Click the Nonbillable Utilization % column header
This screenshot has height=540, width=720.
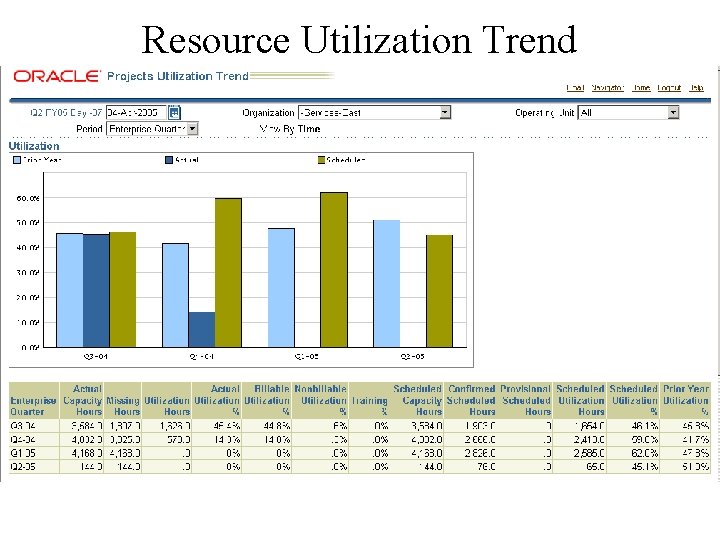pyautogui.click(x=320, y=400)
